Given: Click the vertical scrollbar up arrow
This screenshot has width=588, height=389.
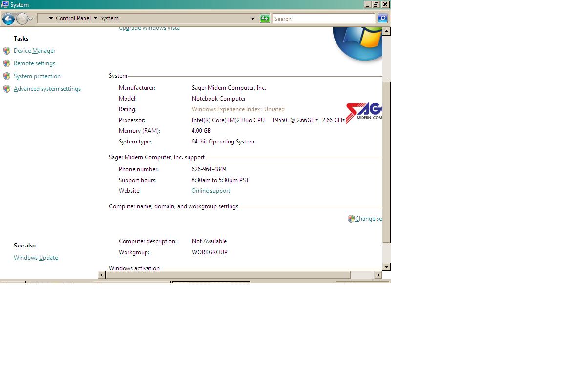Looking at the screenshot, I should (386, 31).
